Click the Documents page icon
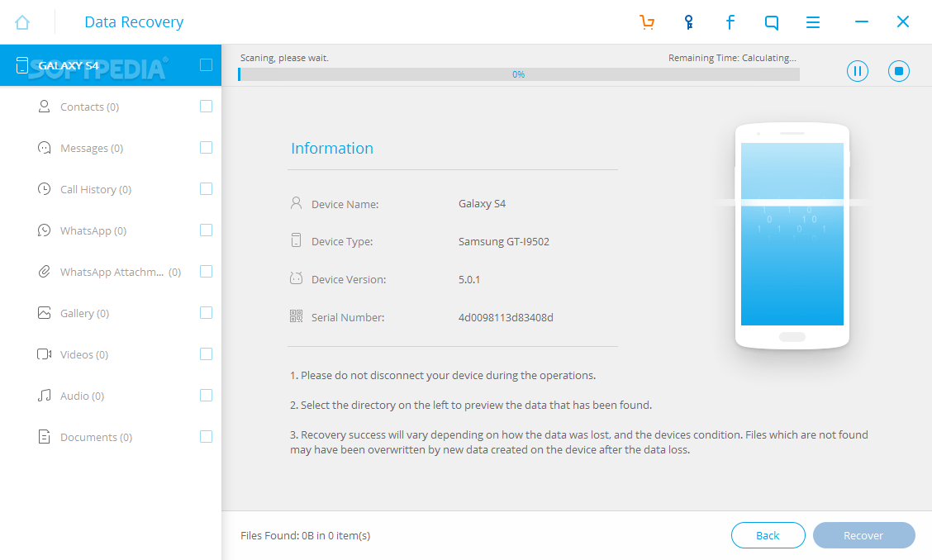The image size is (932, 560). [x=44, y=437]
